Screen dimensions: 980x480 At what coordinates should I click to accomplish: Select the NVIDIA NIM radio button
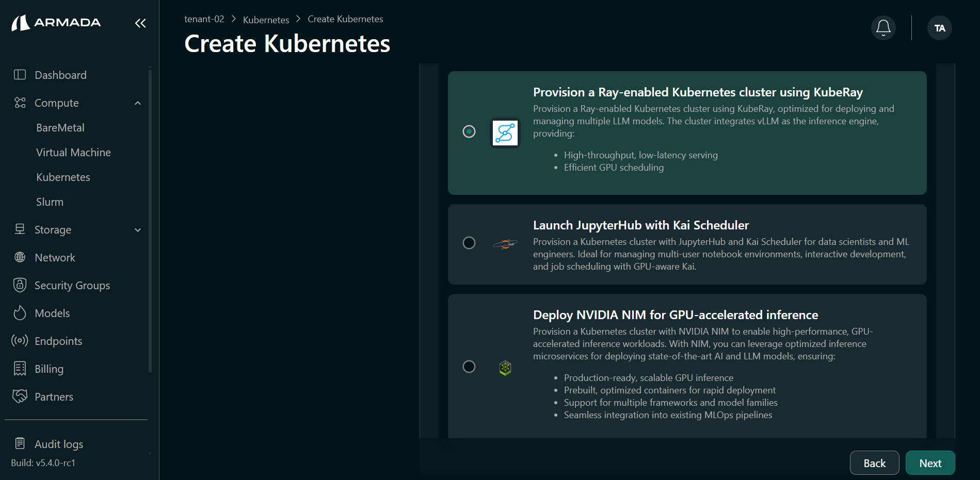click(469, 367)
